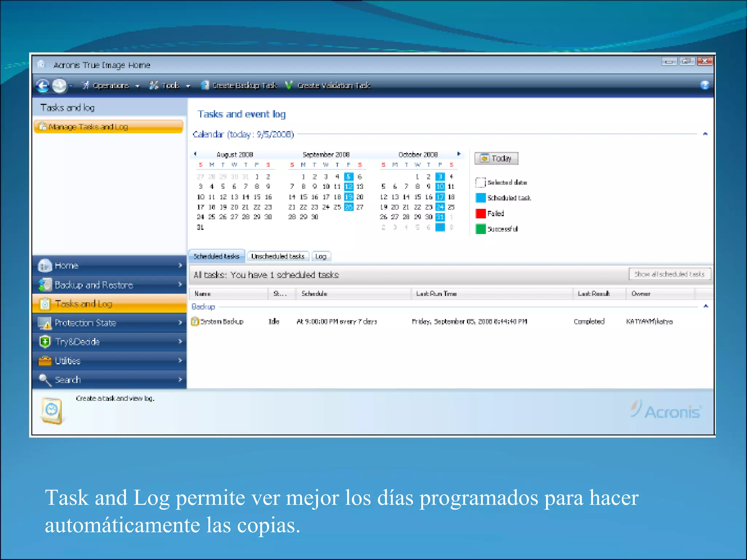Select the System Backup task row
This screenshot has height=560, width=747.
click(x=451, y=322)
